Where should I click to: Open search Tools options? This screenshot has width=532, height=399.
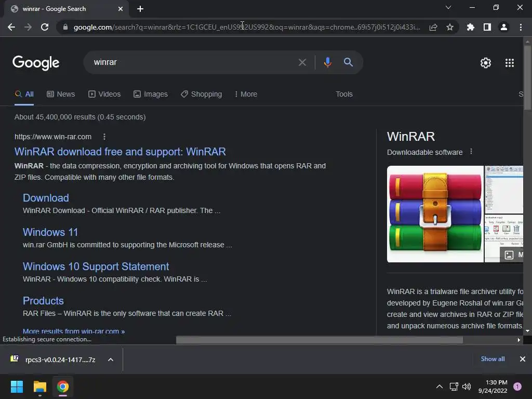(x=344, y=95)
